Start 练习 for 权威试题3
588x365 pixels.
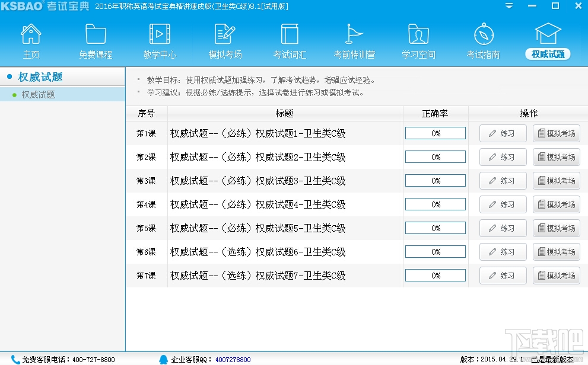click(503, 181)
